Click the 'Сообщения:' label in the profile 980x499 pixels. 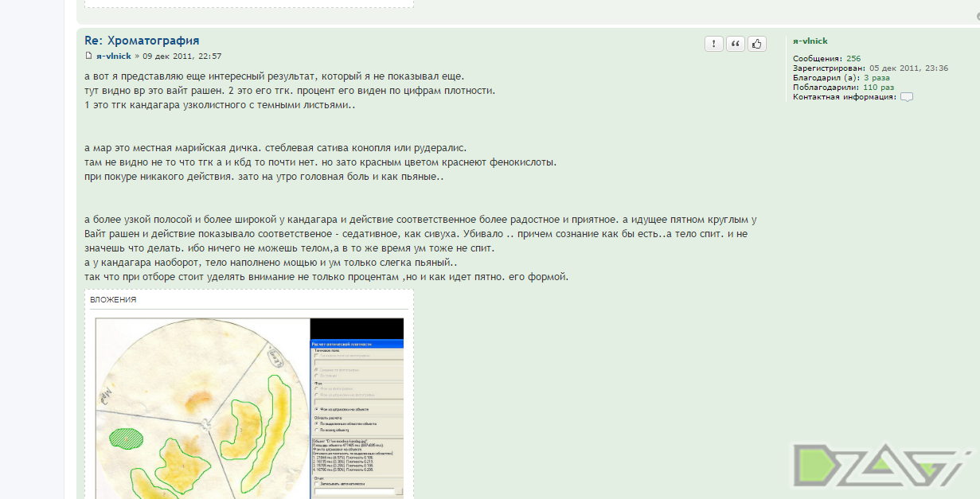818,59
